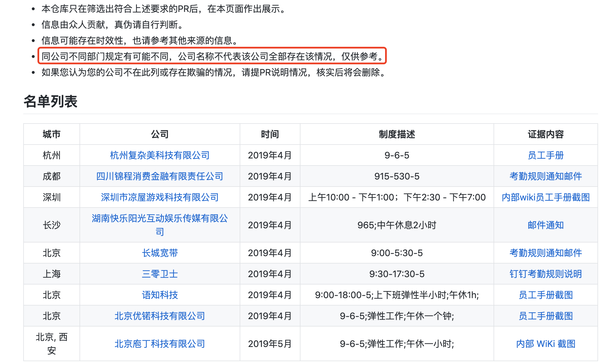Click the 9:30-17:30-5 schedule cell

pos(397,274)
